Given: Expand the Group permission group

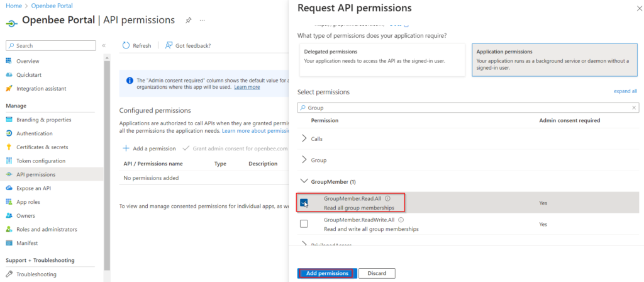Looking at the screenshot, I should [x=304, y=159].
